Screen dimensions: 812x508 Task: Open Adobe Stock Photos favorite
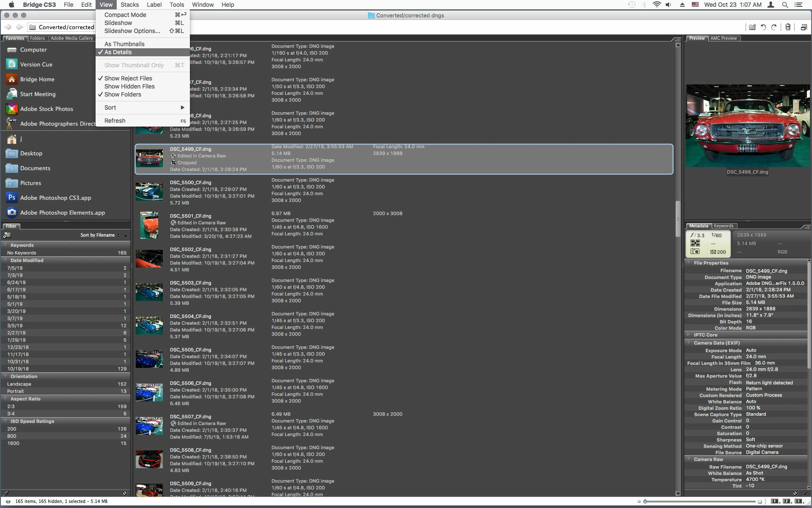47,109
